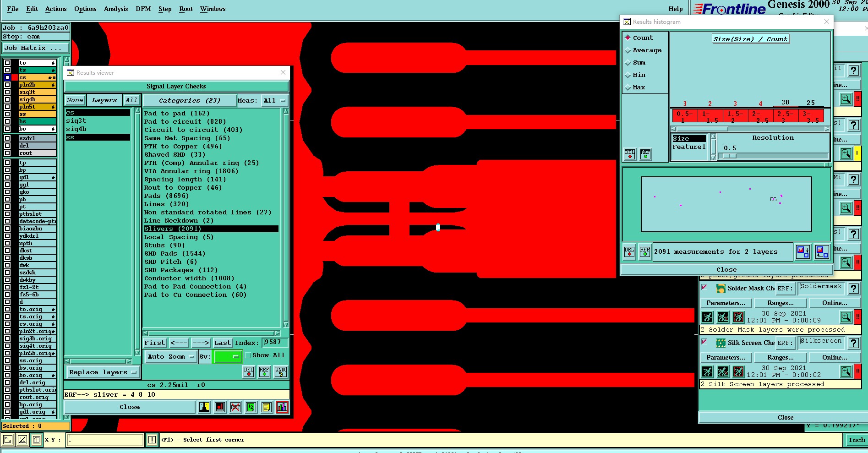Open help for Solder Mask check
The width and height of the screenshot is (868, 453).
coord(854,289)
